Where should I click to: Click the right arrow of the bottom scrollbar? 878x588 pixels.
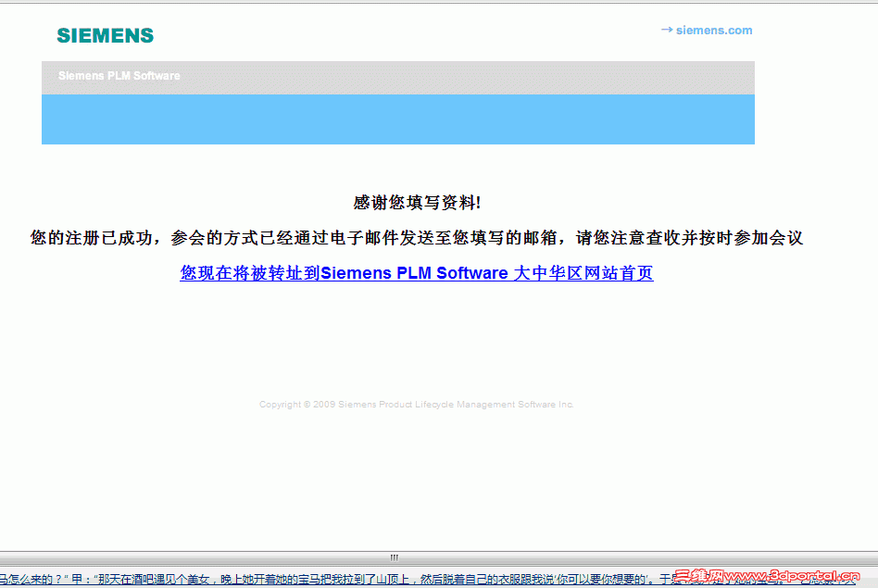coord(871,557)
